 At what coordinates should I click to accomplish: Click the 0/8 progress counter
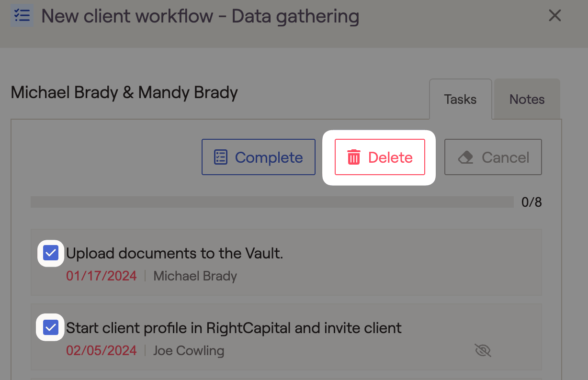pyautogui.click(x=531, y=202)
